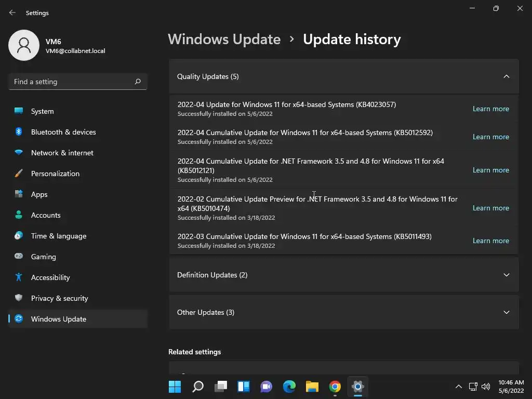Click the Settings gear on the taskbar

(357, 387)
